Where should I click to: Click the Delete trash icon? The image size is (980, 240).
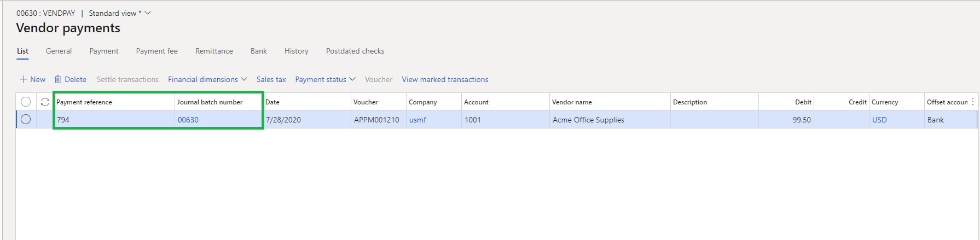57,79
